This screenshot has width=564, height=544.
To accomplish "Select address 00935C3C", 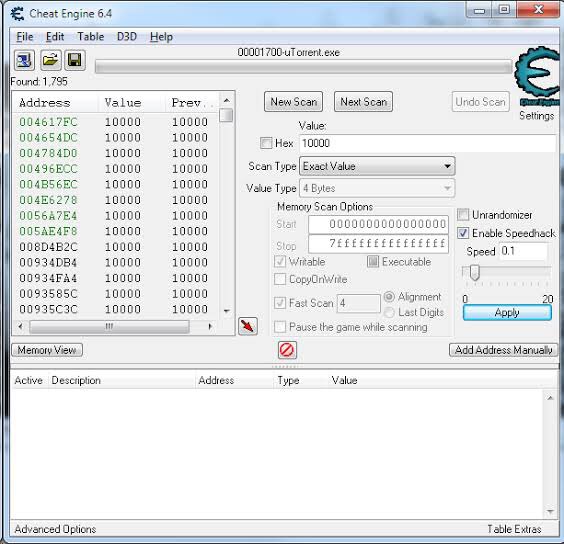I will click(x=48, y=309).
